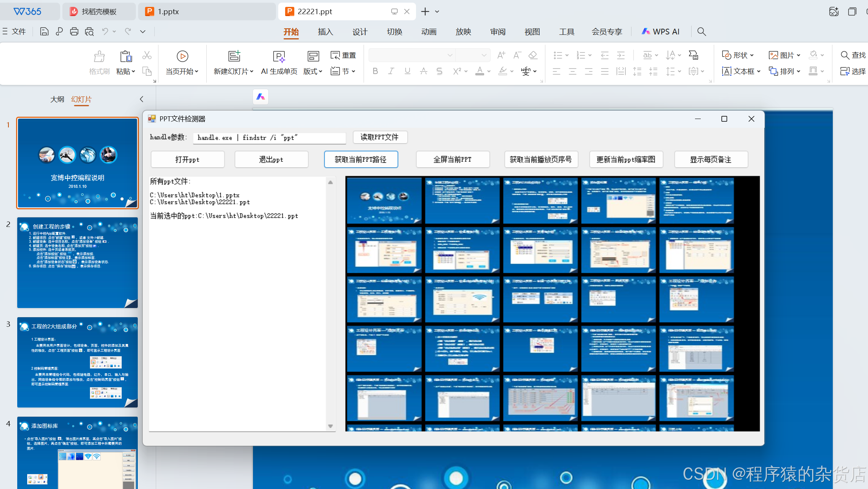Click the 显示每页备注 button
Image resolution: width=868 pixels, height=489 pixels.
coord(711,159)
